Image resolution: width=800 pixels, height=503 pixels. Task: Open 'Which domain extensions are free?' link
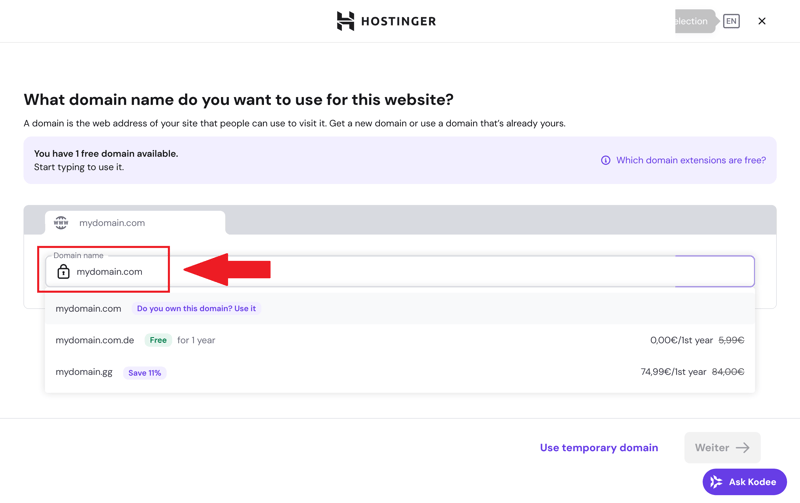[x=690, y=160]
